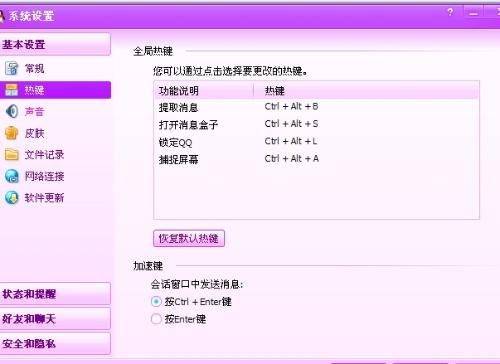Click the 软件更新 download globe icon
This screenshot has width=500, height=364.
click(12, 198)
